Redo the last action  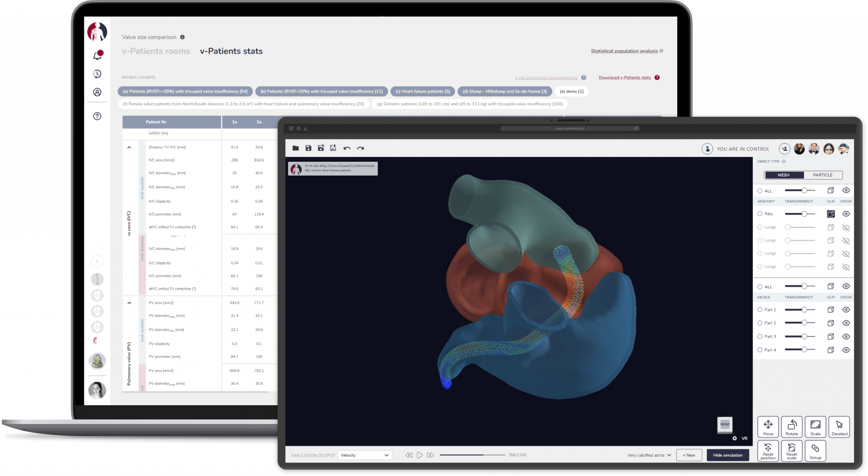pos(361,148)
